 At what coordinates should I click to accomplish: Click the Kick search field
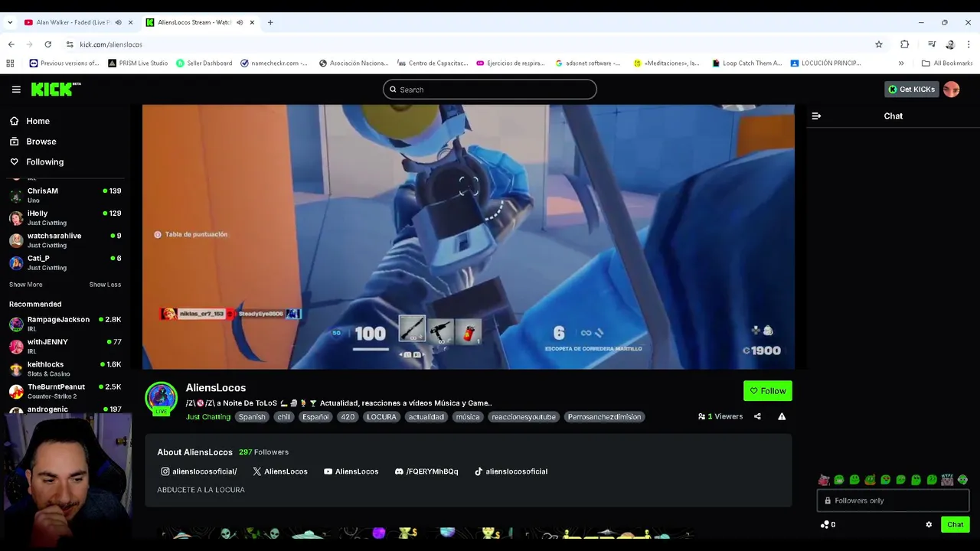[x=490, y=90]
